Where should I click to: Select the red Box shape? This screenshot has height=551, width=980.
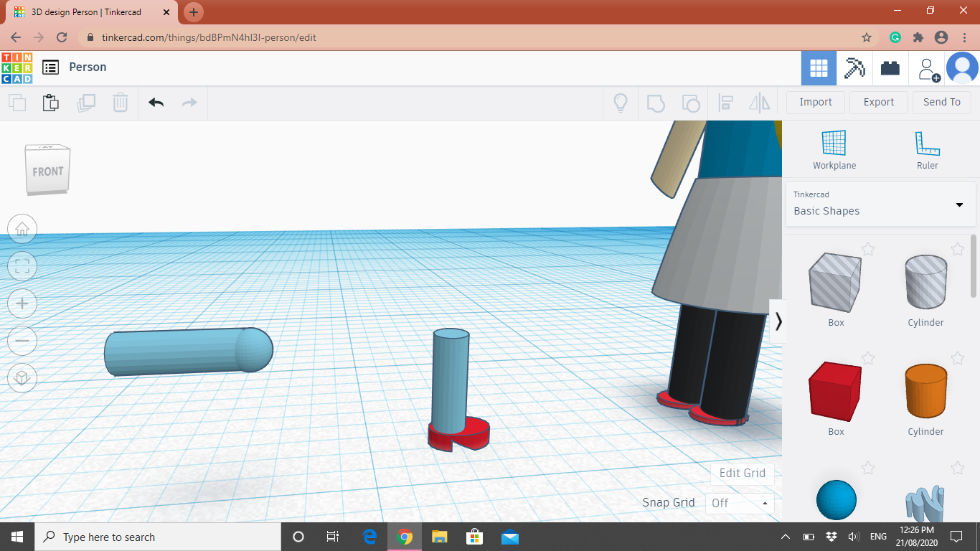(835, 392)
